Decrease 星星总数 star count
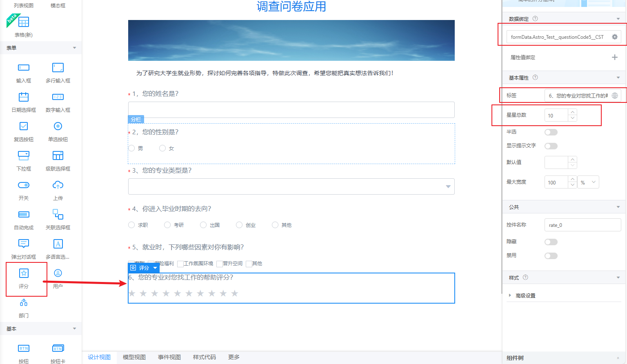Viewport: 627px width, 364px height. (573, 118)
